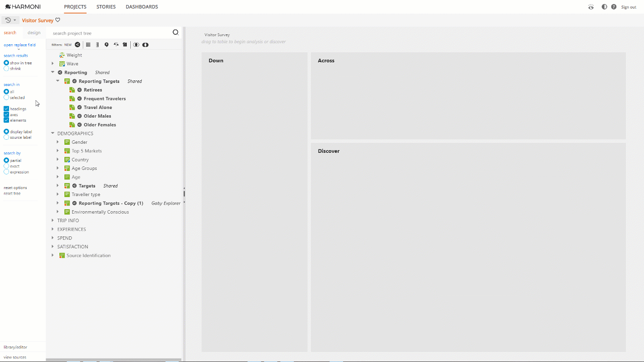The width and height of the screenshot is (644, 362).
Task: Click the grid filter icon
Action: click(x=88, y=45)
